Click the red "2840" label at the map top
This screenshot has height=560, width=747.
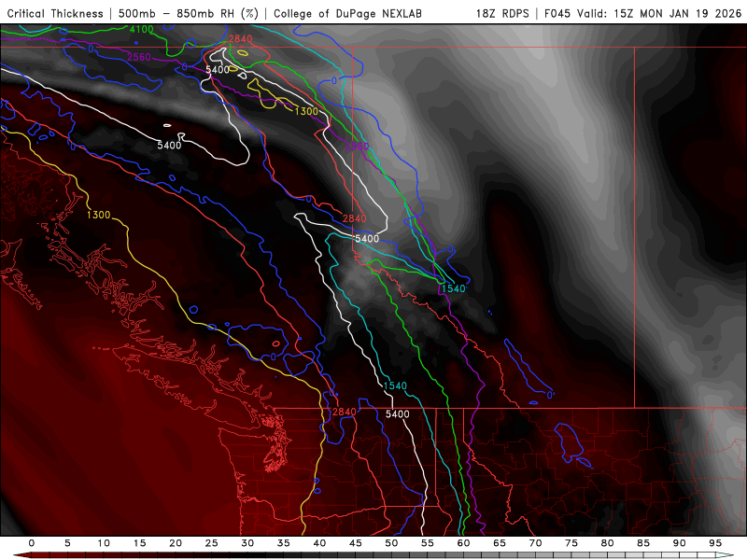point(240,39)
